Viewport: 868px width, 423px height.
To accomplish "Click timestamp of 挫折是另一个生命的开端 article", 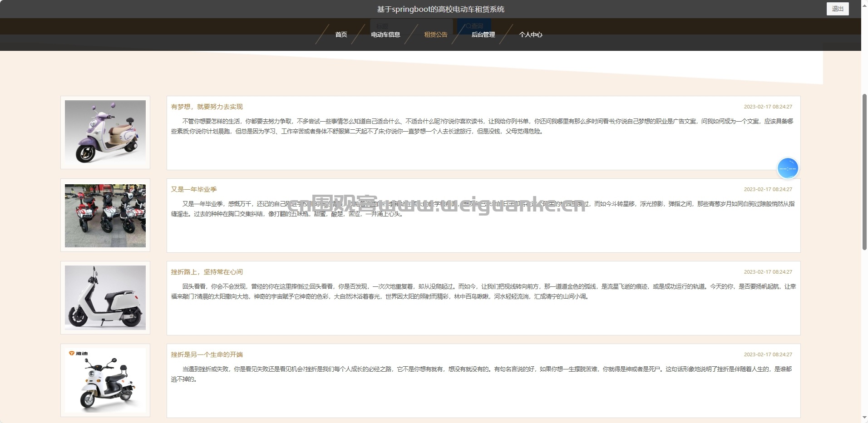I will tap(768, 354).
